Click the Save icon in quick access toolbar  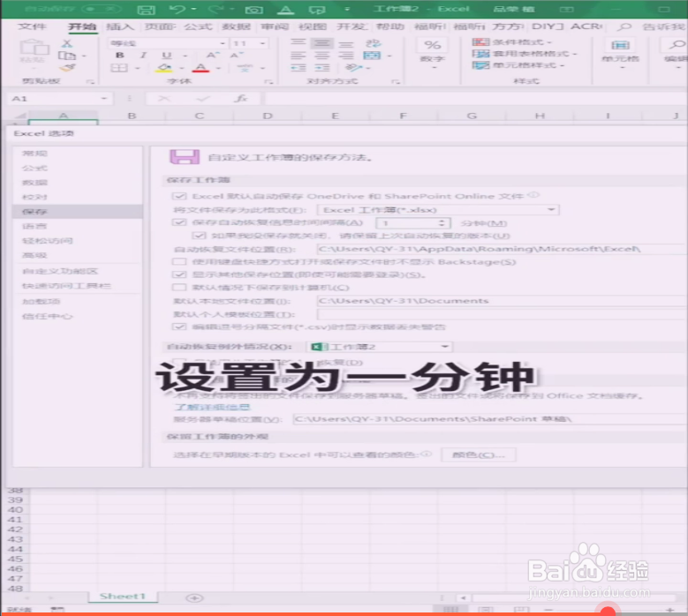point(146,10)
